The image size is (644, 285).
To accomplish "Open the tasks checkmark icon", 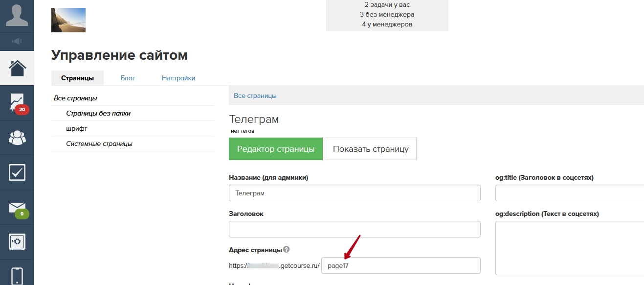I will tap(17, 172).
